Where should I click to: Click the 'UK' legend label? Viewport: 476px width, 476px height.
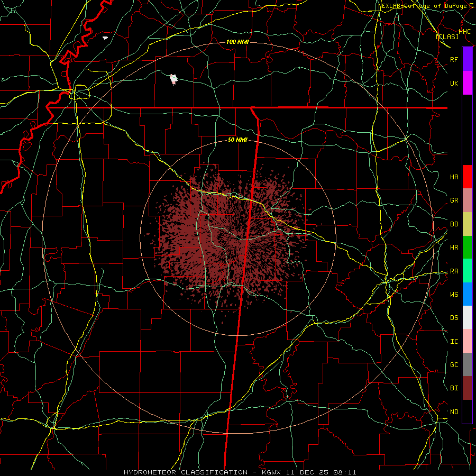(454, 84)
